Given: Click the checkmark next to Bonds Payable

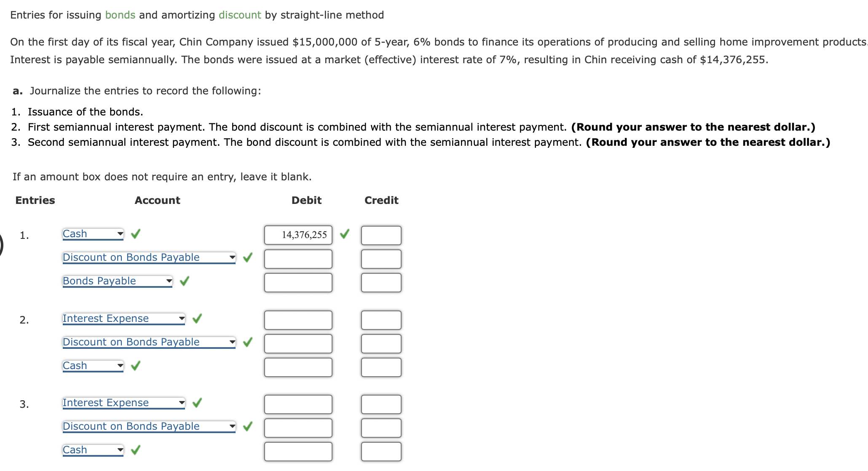Looking at the screenshot, I should [x=184, y=281].
